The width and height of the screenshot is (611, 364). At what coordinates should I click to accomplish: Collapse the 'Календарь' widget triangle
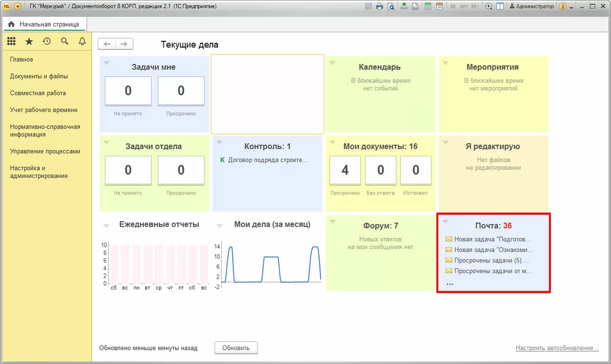click(x=332, y=63)
